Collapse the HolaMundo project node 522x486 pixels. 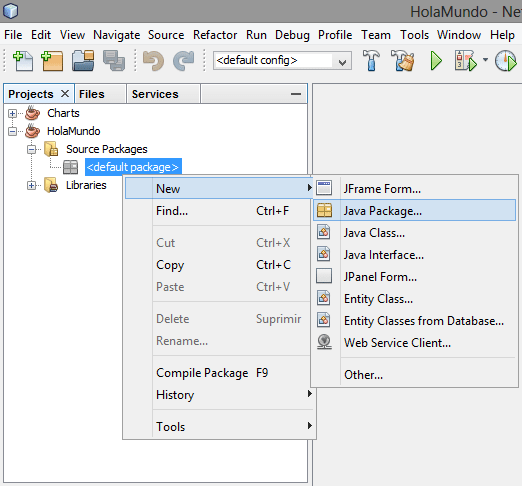pos(12,132)
